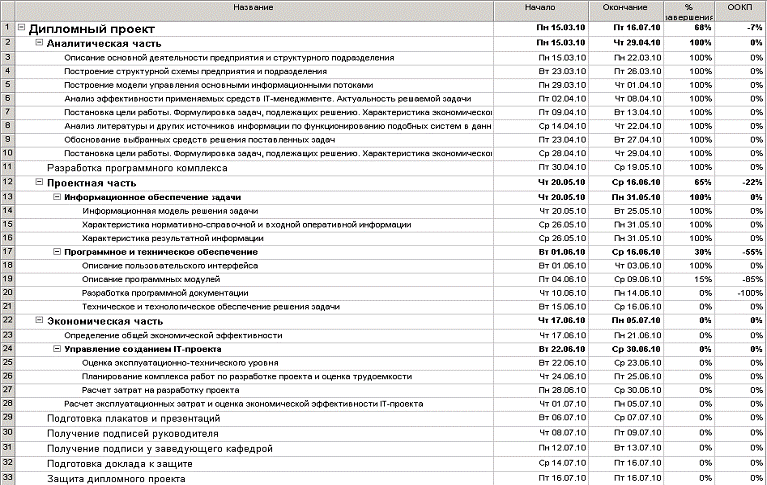767x485 pixels.
Task: Collapse the Экономическая часть group
Action: tap(39, 320)
